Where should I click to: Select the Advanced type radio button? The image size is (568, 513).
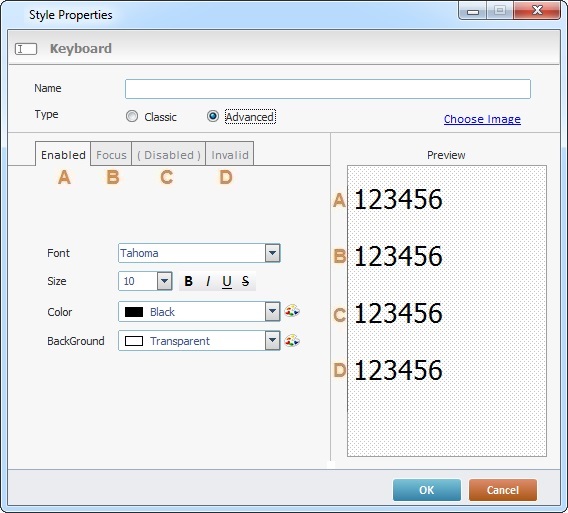[x=213, y=116]
